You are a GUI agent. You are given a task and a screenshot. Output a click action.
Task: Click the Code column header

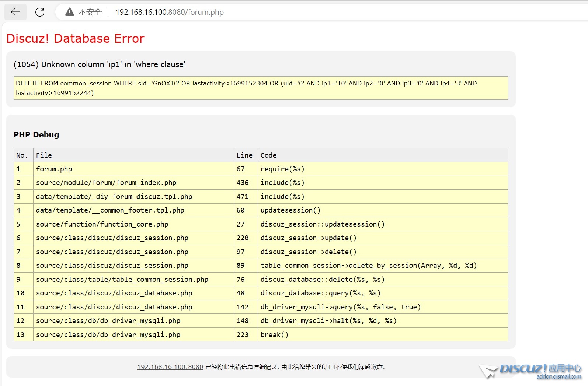click(x=268, y=155)
